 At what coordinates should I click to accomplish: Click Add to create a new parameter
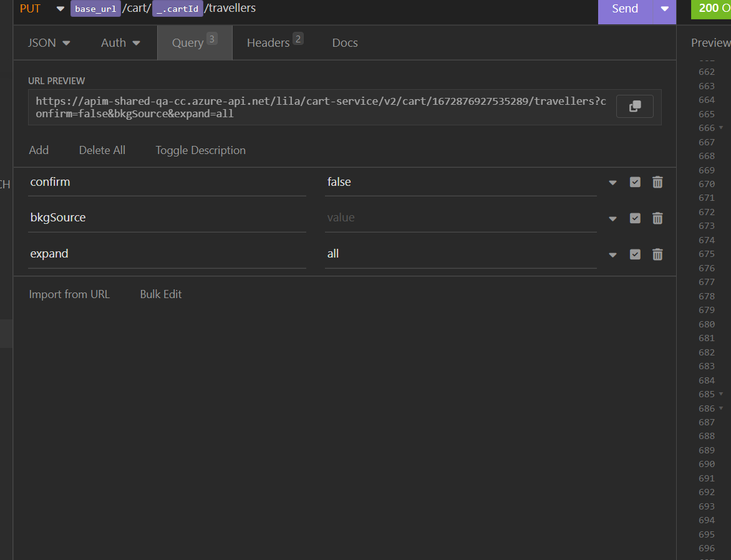(x=39, y=150)
